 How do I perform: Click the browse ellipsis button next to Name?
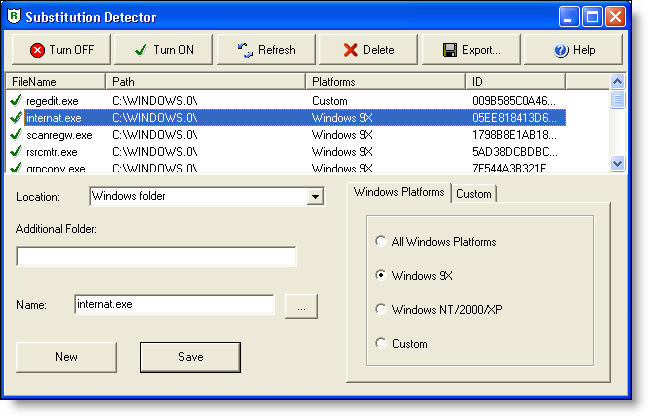click(301, 306)
